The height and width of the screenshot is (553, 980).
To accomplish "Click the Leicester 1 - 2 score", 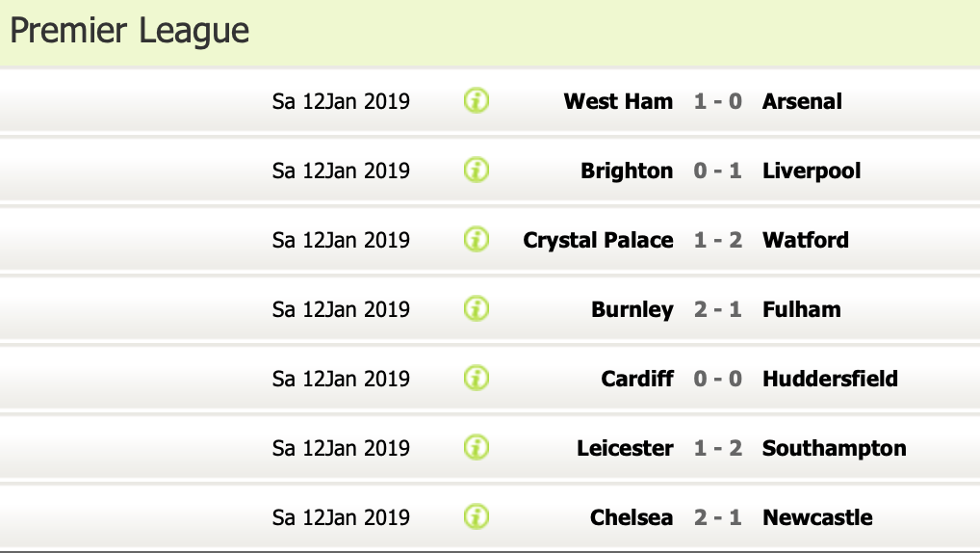I will tap(718, 448).
